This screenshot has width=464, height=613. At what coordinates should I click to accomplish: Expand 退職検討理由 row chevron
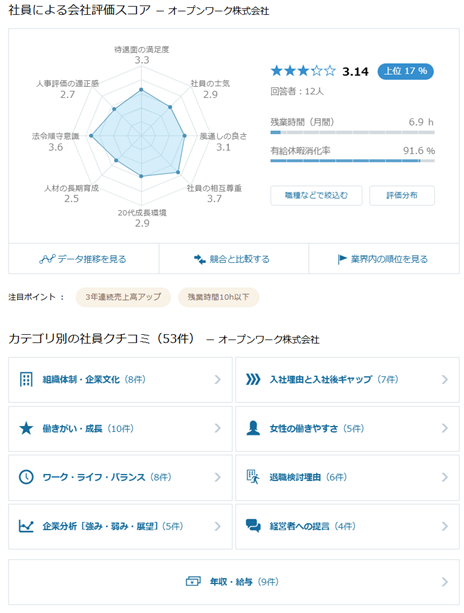pos(445,477)
